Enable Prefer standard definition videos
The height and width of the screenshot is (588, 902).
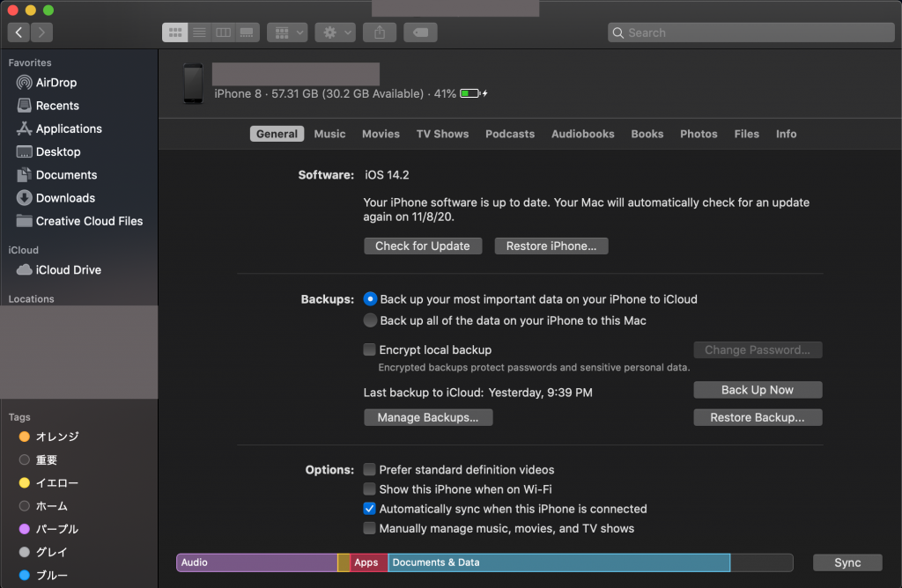[369, 469]
